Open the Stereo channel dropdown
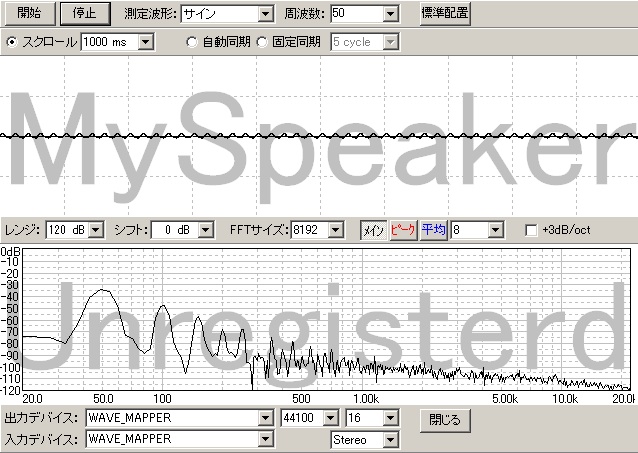 [x=365, y=440]
